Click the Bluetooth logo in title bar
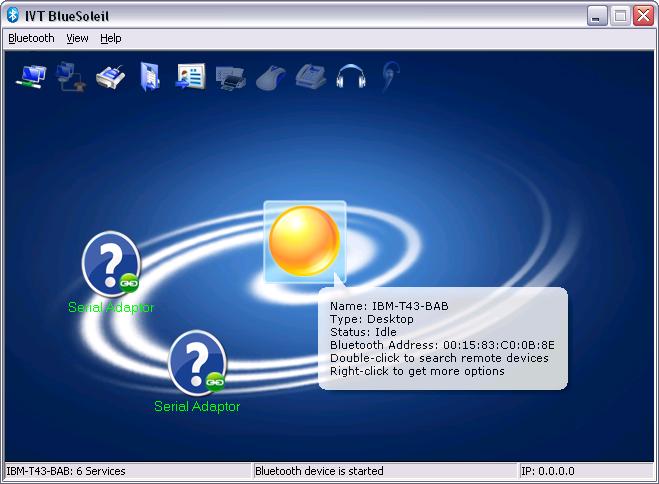The height and width of the screenshot is (484, 659). coord(13,15)
